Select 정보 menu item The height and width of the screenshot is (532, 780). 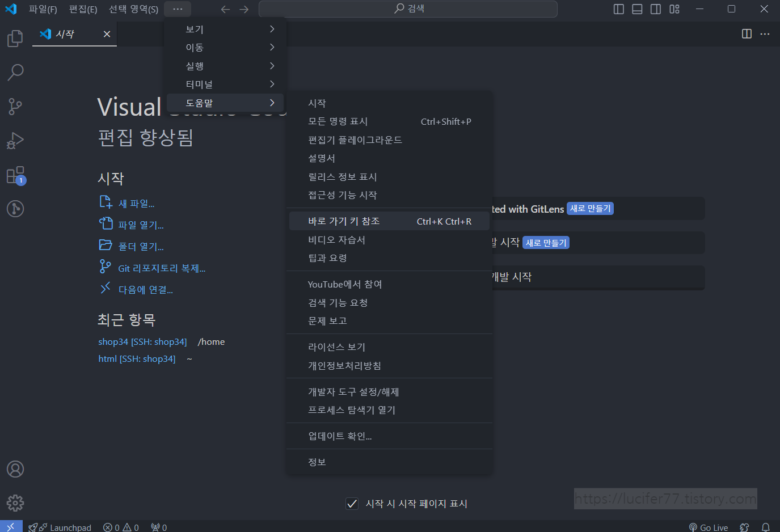(x=389, y=462)
